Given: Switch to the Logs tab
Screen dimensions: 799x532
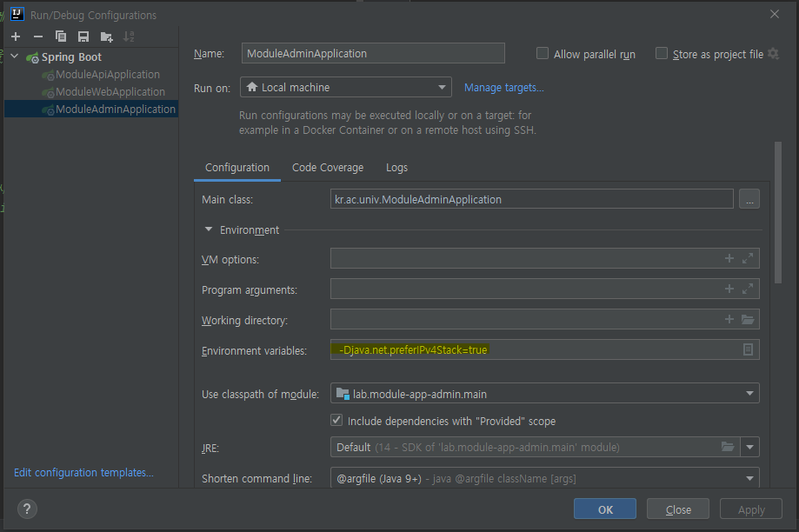Looking at the screenshot, I should pyautogui.click(x=396, y=168).
